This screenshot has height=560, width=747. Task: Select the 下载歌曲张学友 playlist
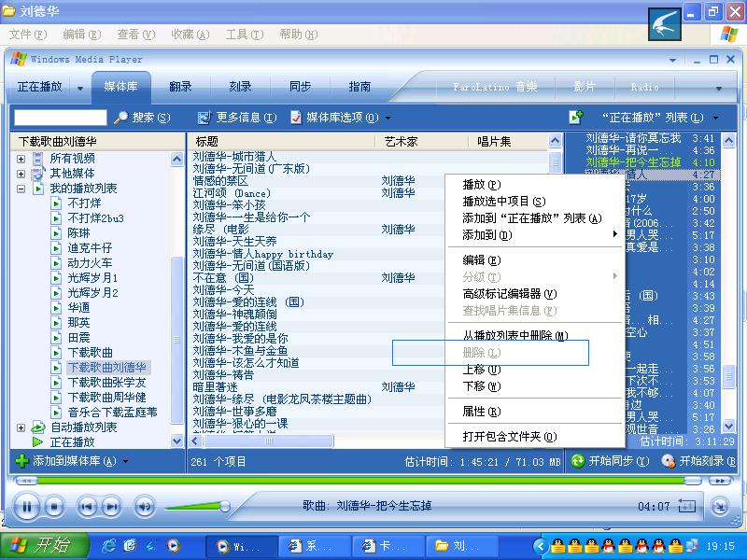tap(107, 383)
